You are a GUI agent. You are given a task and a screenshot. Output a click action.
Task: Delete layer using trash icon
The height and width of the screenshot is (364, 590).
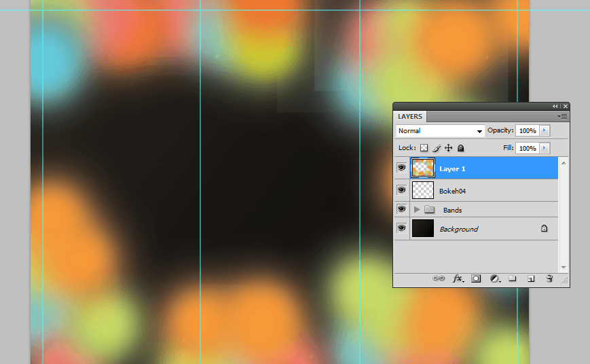coord(549,278)
